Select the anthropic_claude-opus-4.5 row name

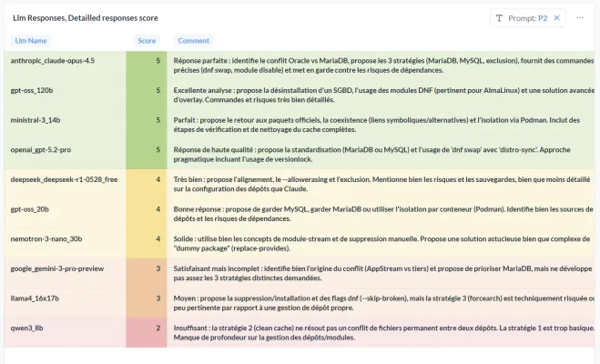coord(53,60)
